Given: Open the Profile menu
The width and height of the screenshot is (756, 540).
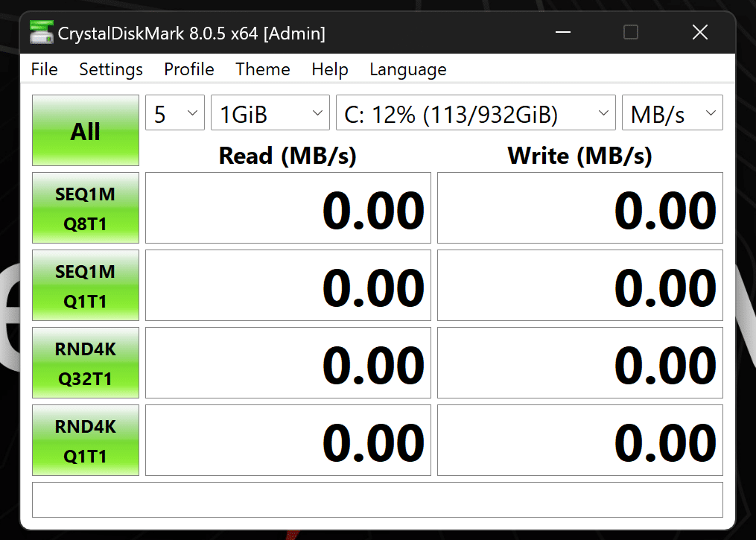Looking at the screenshot, I should pos(189,69).
